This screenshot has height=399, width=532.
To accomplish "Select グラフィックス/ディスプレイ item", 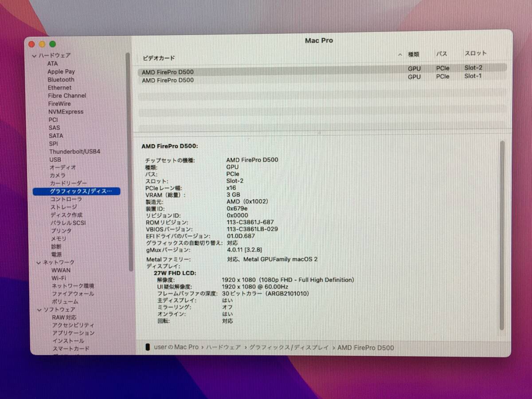I will (x=77, y=191).
